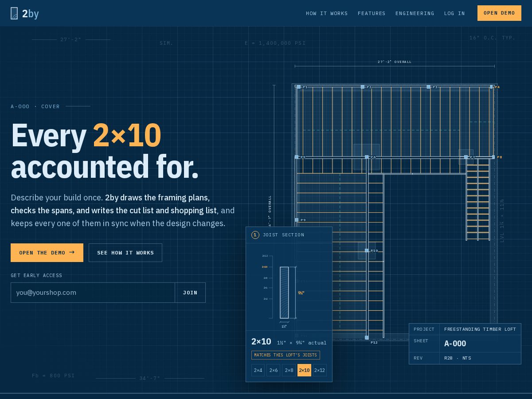Viewport: 532px width, 399px height.
Task: Open the Engineering nav item
Action: 415,13
